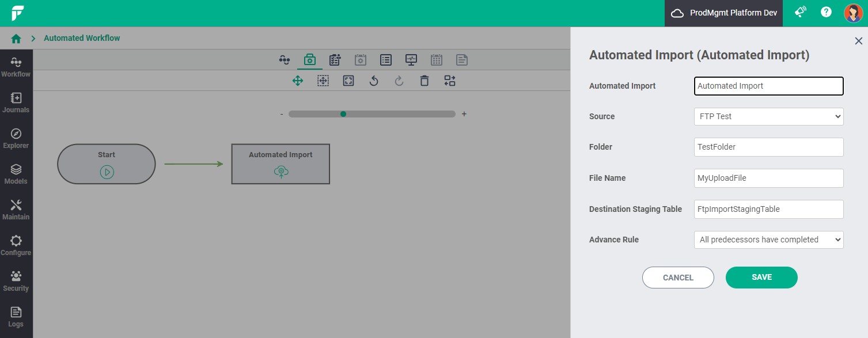Click the panel title Automated Import heading
This screenshot has height=338, width=868.
click(x=699, y=55)
